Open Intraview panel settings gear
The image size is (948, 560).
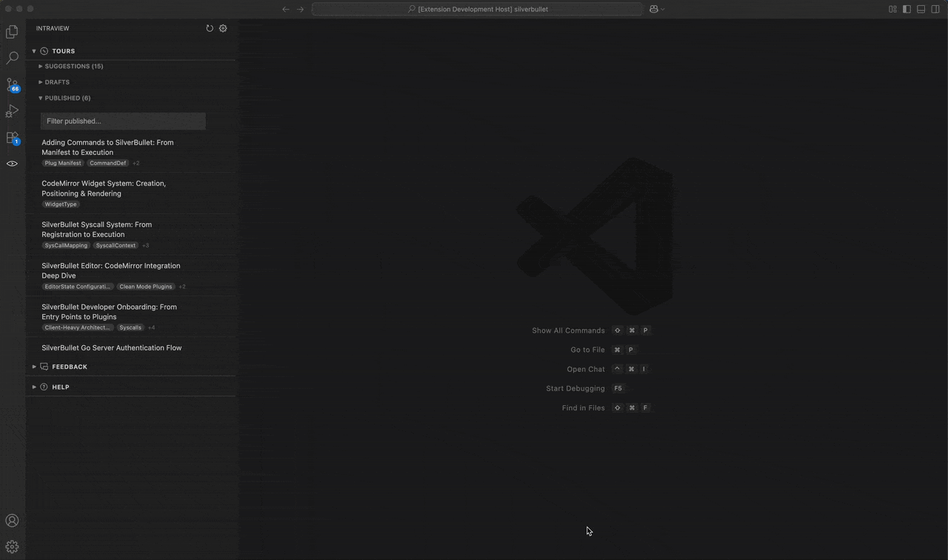(223, 28)
